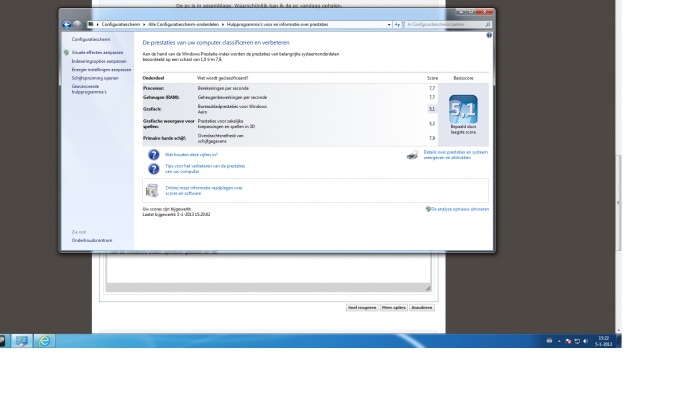Click the keyboard tray icon
Screen dimensions: 700x394
coord(549,341)
